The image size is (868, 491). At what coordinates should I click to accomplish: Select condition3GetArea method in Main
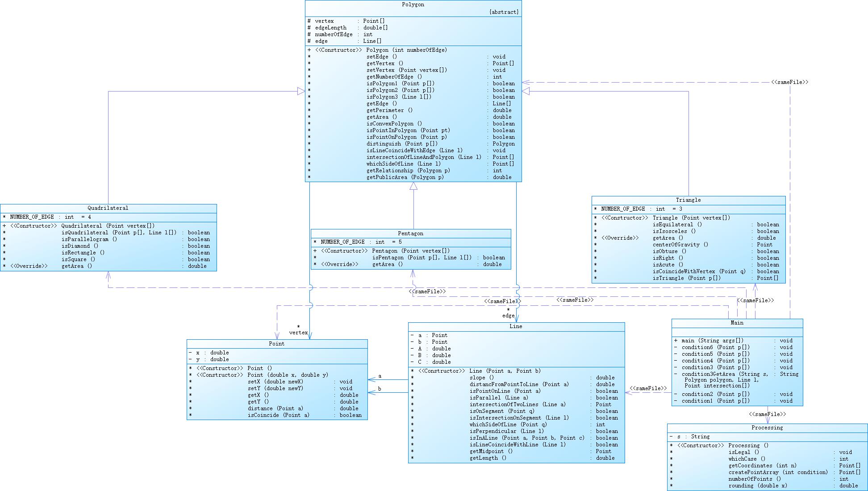pos(709,374)
